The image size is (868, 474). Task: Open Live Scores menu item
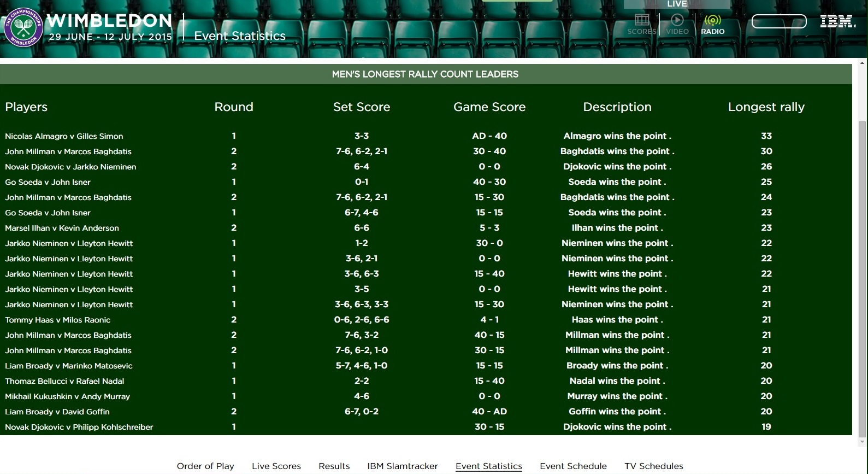click(276, 466)
